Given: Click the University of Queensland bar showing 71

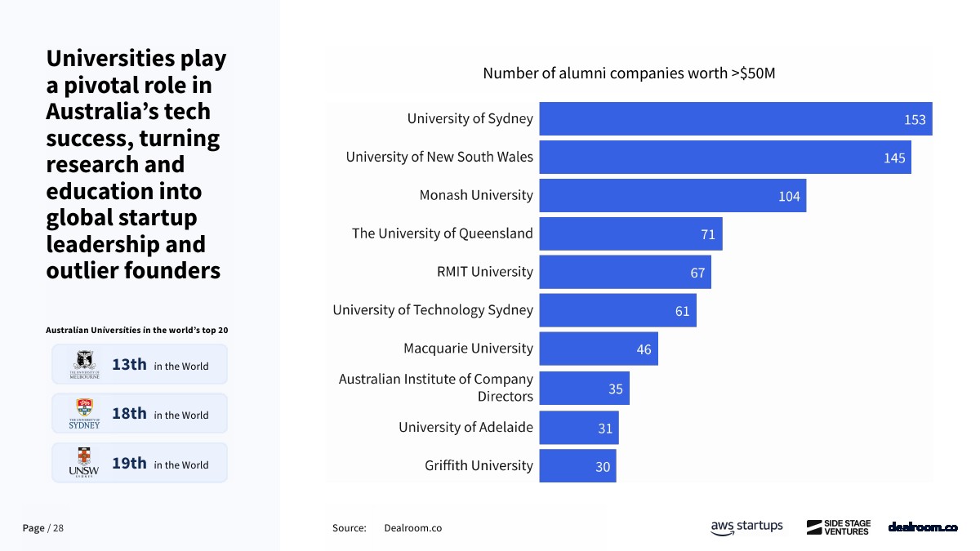Looking at the screenshot, I should coord(630,234).
